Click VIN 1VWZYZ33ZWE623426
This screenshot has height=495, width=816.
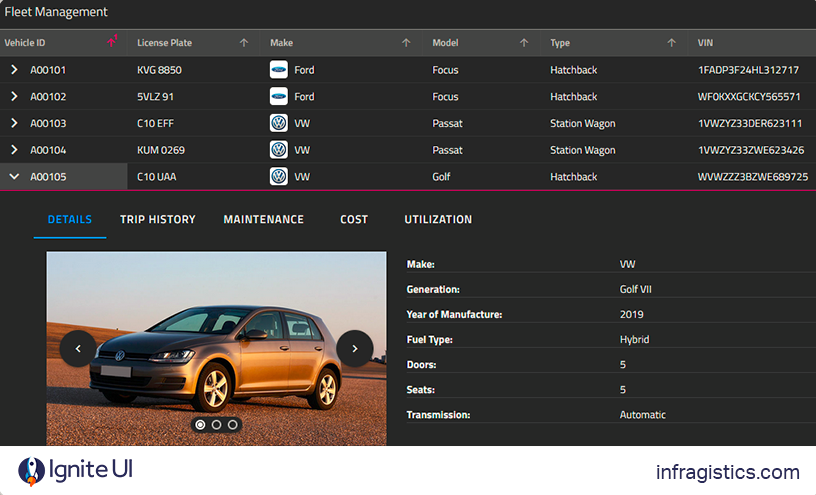[751, 150]
